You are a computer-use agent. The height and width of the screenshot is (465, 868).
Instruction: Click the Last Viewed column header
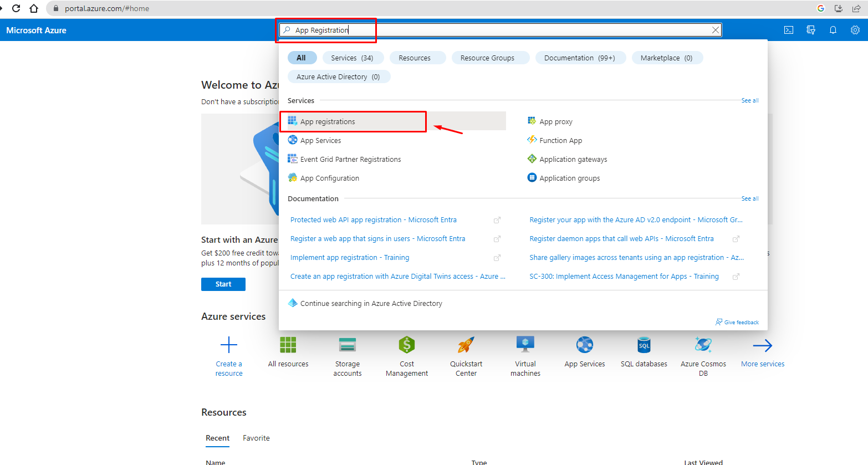pyautogui.click(x=703, y=462)
